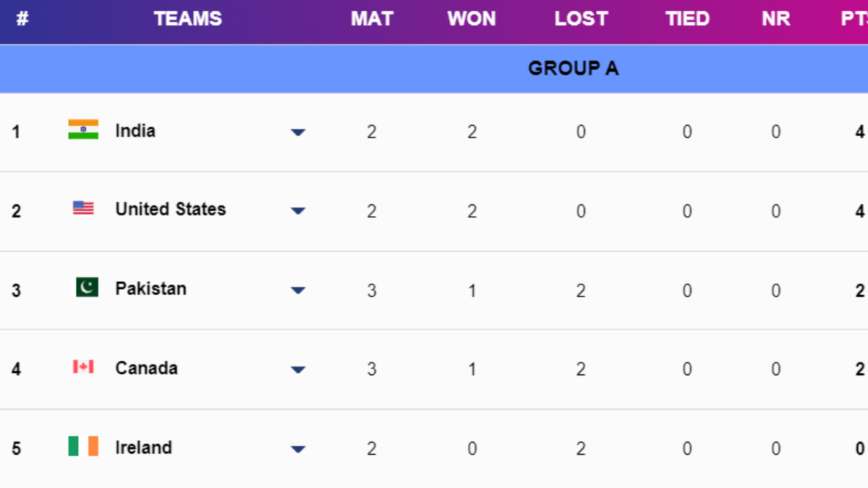Expand the Canada row dropdown arrow
This screenshot has width=868, height=488.
[x=298, y=370]
